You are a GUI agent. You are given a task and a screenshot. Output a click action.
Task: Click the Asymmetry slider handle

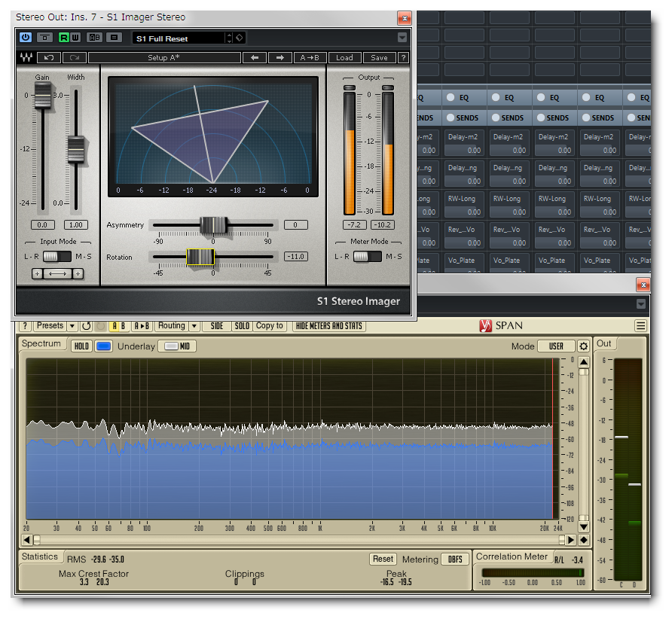click(213, 225)
